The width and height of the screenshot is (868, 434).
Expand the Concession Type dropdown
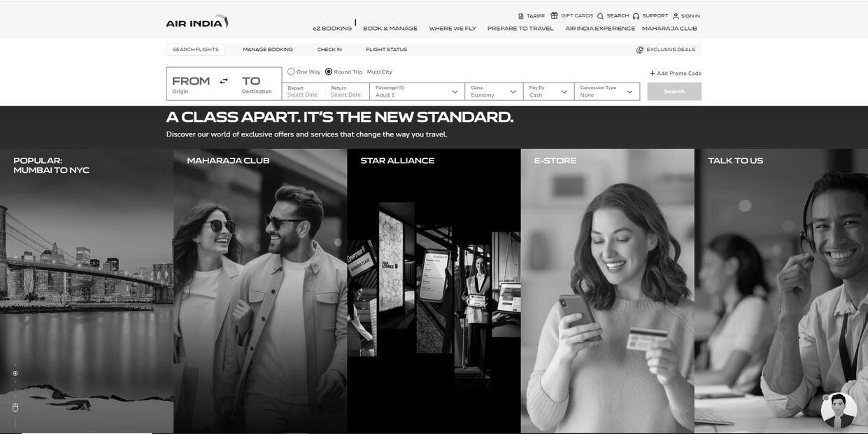pyautogui.click(x=606, y=92)
